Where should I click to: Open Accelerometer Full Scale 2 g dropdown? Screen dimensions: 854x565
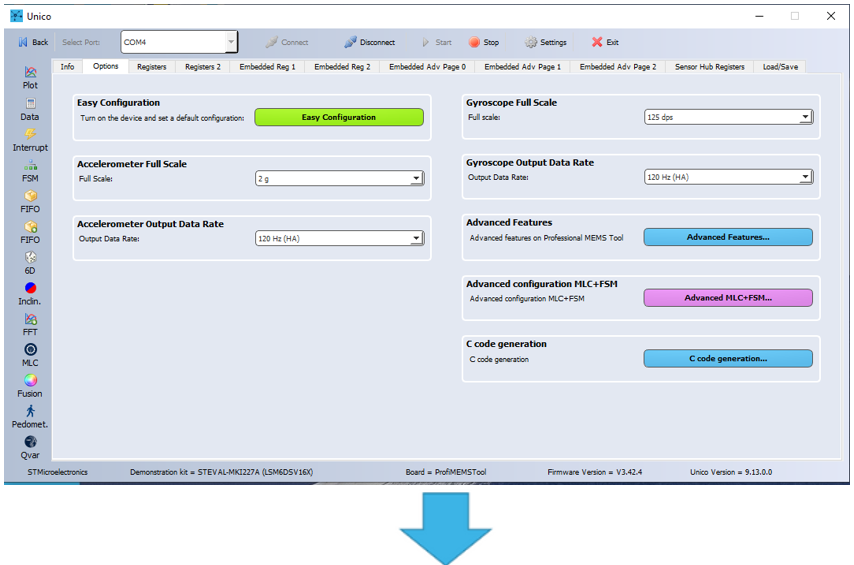(340, 178)
